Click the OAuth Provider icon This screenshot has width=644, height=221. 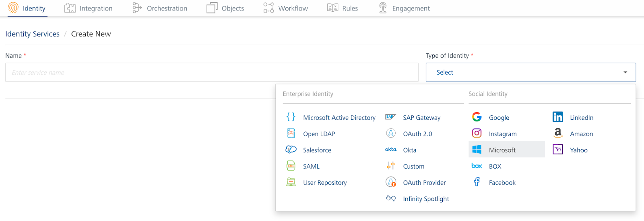[x=391, y=182]
